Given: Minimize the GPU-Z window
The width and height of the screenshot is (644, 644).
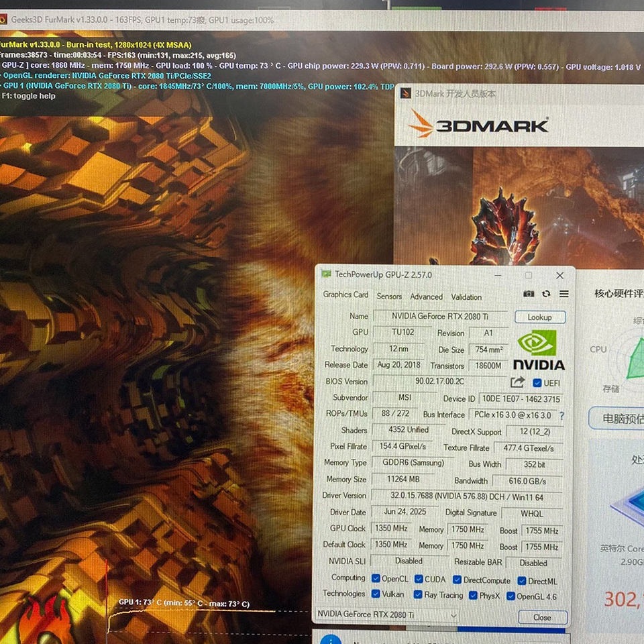Looking at the screenshot, I should tap(498, 275).
